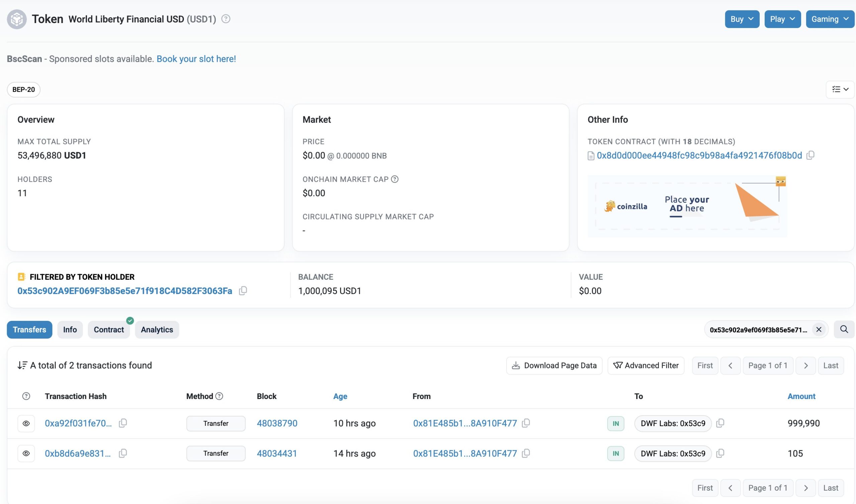Click help icon beside USD1 token name
The image size is (856, 504).
(226, 19)
